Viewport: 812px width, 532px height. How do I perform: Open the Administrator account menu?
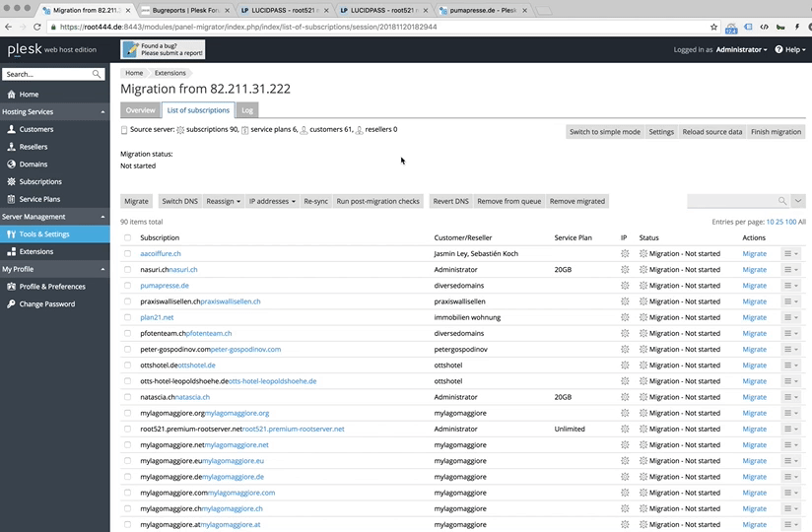point(741,49)
